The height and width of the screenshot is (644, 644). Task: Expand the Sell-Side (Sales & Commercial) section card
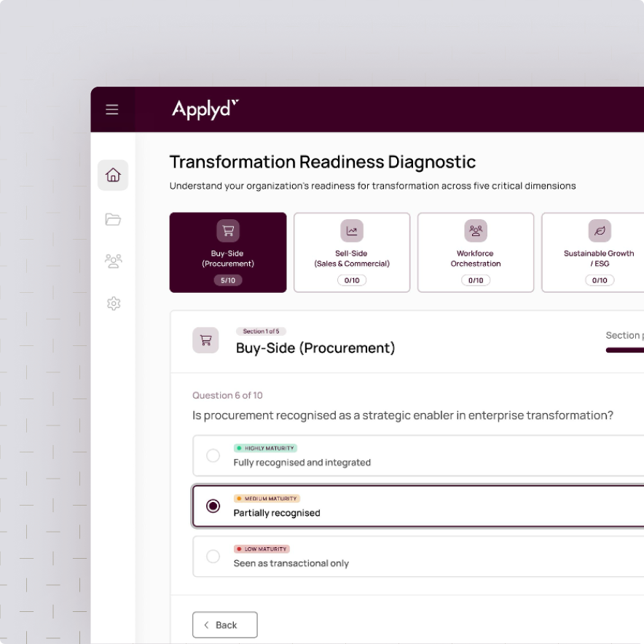[352, 252]
